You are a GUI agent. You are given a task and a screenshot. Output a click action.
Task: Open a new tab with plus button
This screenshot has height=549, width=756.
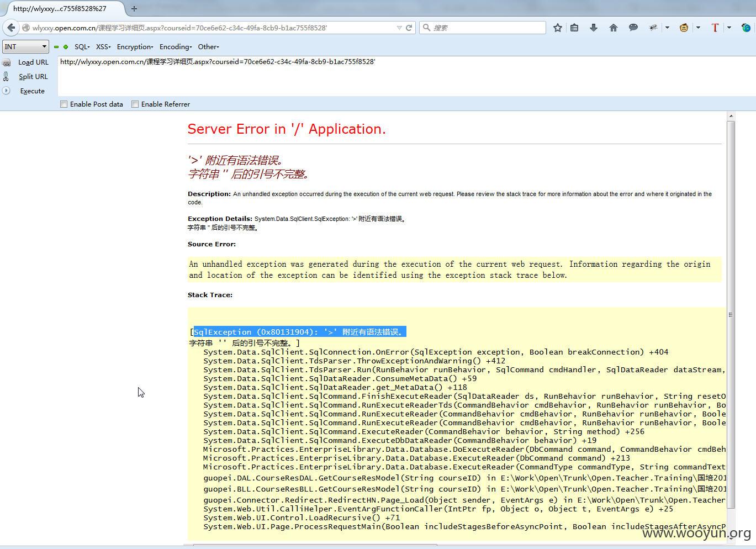134,9
